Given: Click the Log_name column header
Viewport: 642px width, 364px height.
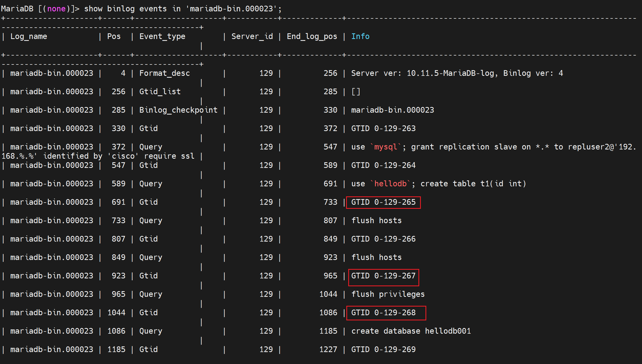Looking at the screenshot, I should coord(29,37).
